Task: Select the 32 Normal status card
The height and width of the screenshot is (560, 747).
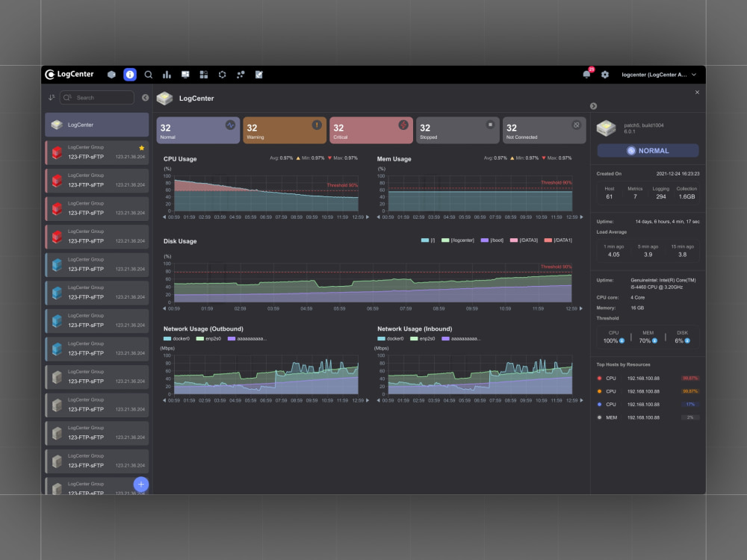Action: 198,130
